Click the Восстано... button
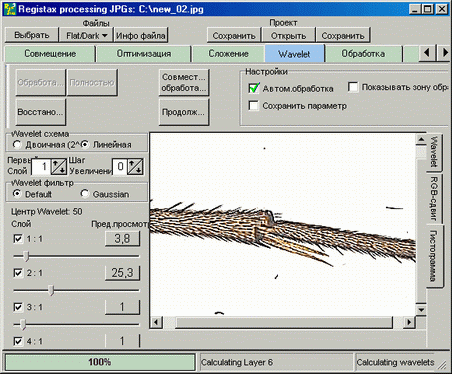Viewport: 452px width, 374px height. point(40,112)
